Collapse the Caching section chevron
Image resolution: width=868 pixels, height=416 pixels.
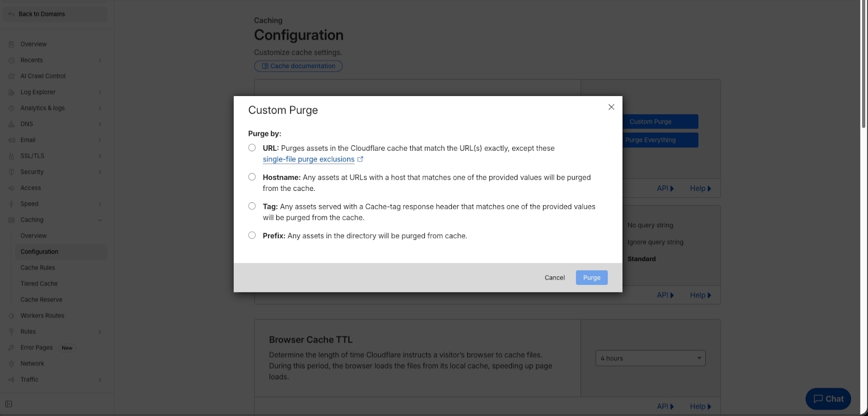click(x=100, y=220)
